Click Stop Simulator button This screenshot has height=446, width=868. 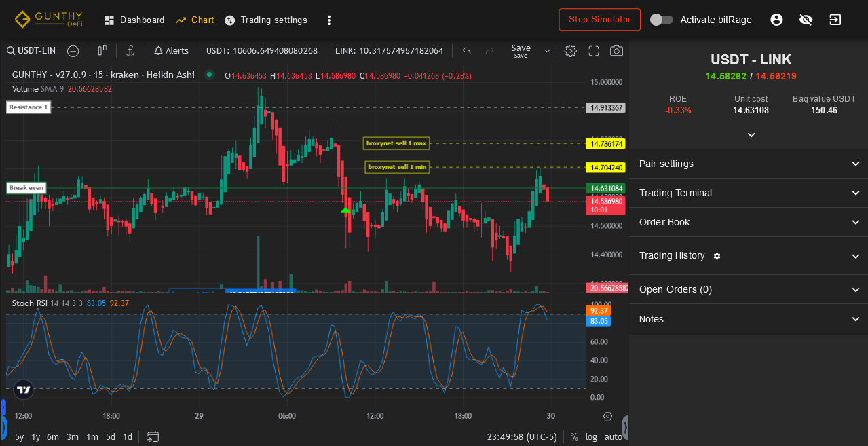pos(600,20)
